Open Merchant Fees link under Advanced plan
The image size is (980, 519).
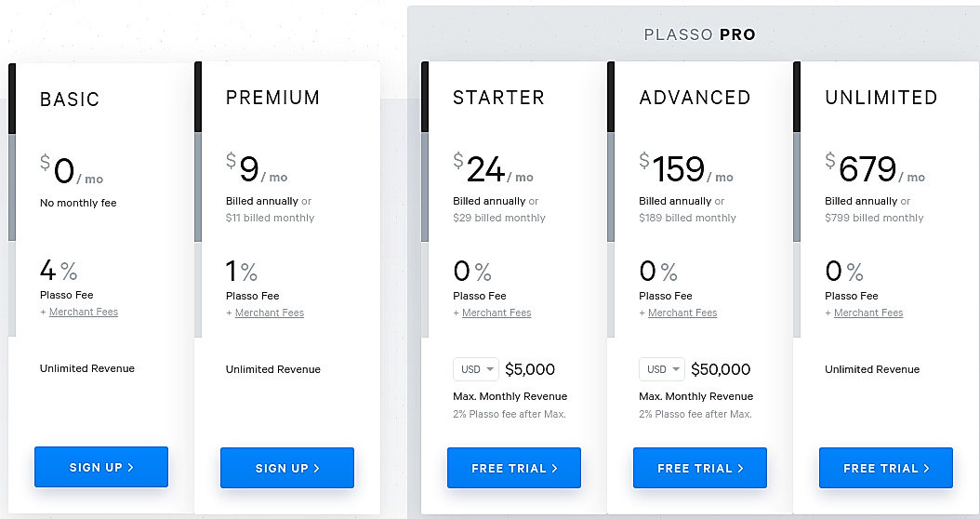[682, 313]
